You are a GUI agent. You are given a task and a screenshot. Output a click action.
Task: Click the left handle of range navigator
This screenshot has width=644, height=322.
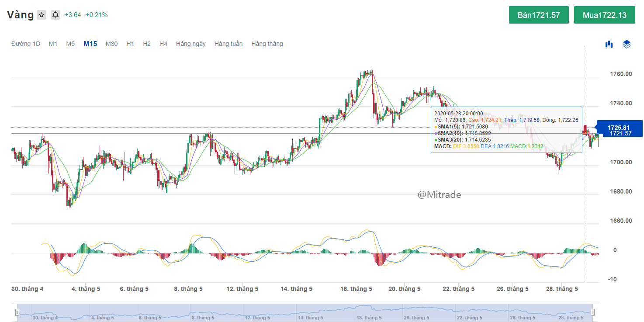[x=17, y=312]
